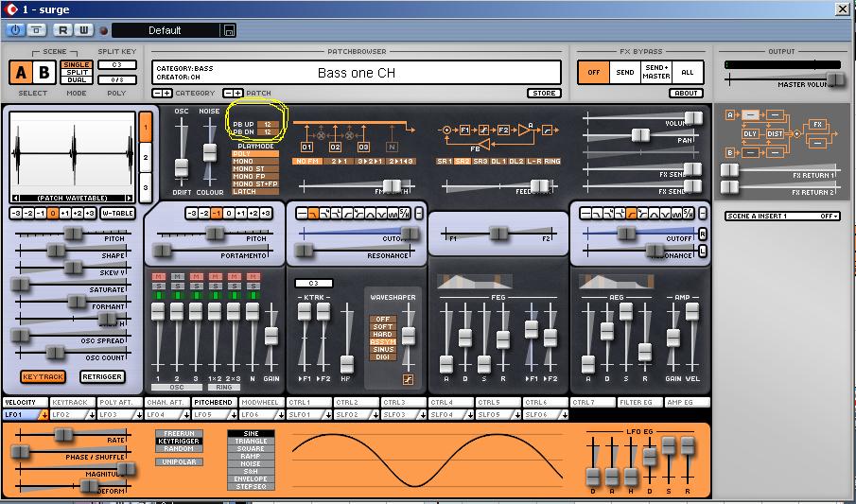Select scene B
856x504 pixels.
(44, 72)
